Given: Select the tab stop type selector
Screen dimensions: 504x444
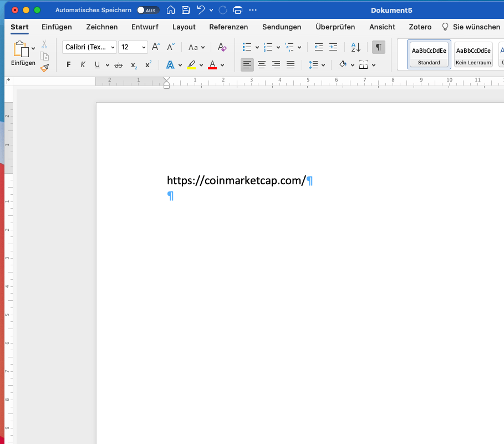Looking at the screenshot, I should pyautogui.click(x=8, y=81).
